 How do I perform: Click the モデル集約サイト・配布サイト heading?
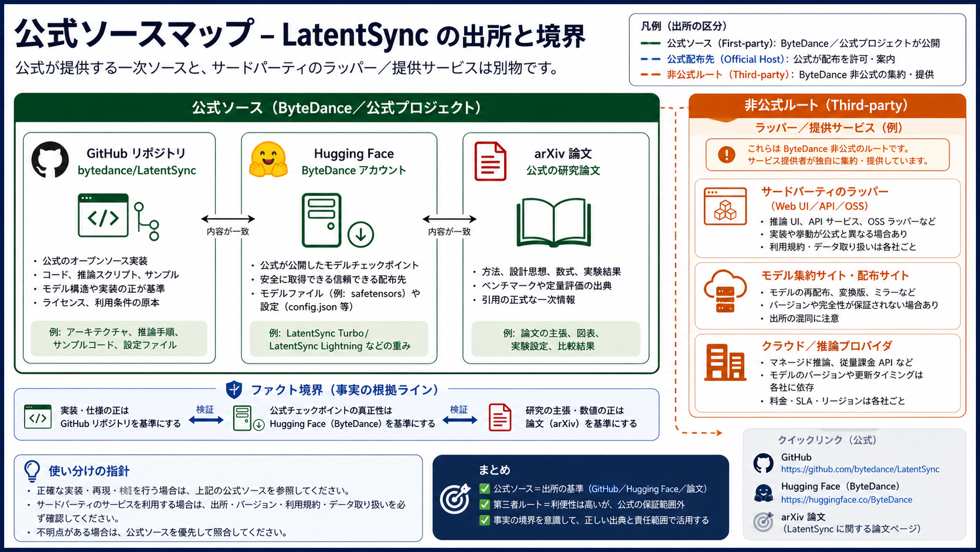click(x=835, y=275)
